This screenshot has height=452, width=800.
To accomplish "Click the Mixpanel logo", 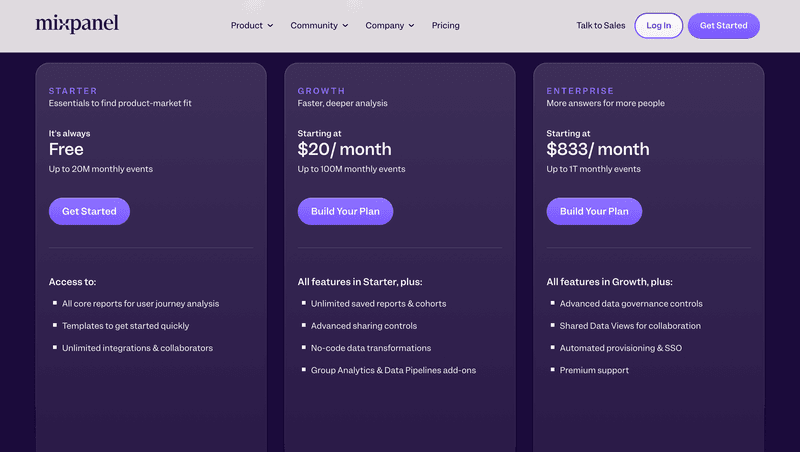I will point(77,24).
